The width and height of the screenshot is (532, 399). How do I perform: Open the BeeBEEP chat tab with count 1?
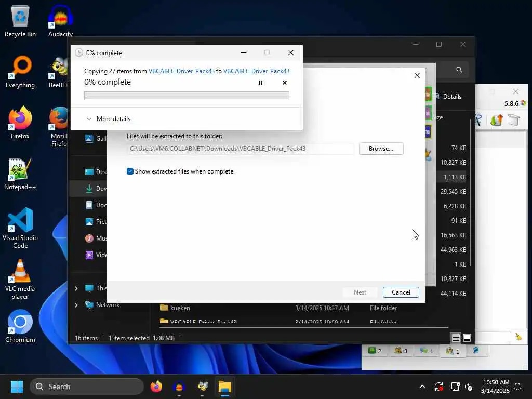coord(427,351)
